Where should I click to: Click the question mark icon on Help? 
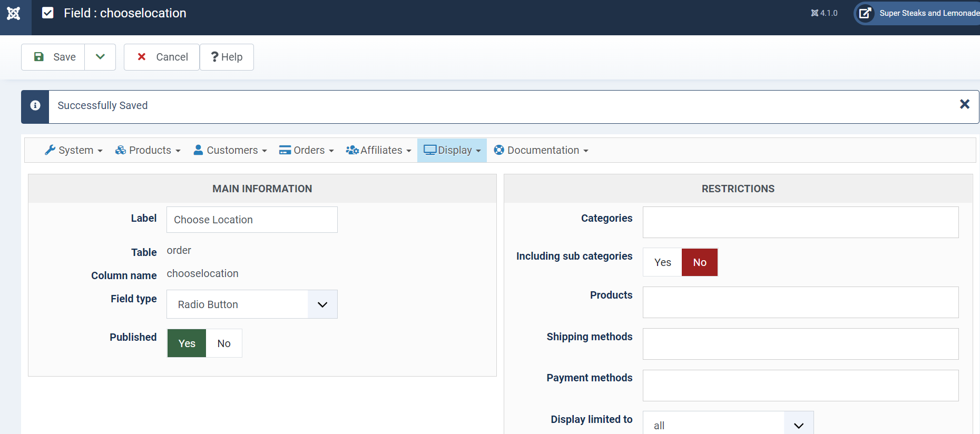point(214,56)
